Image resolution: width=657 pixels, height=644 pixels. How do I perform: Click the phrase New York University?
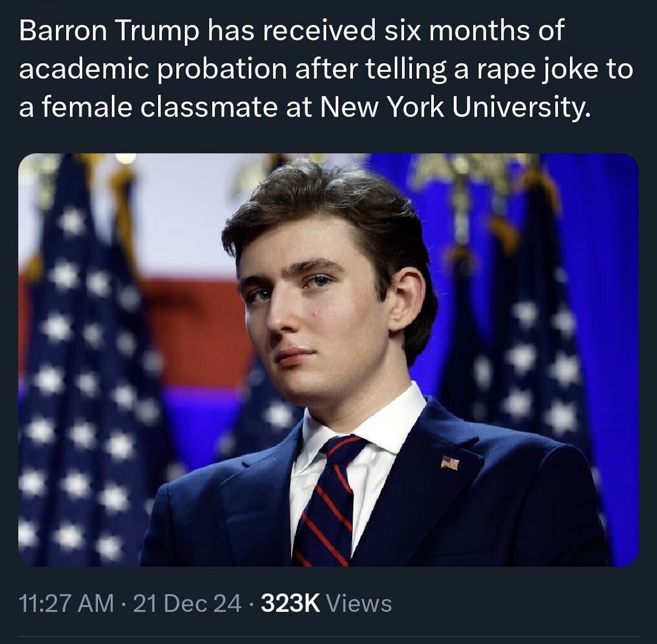(454, 108)
